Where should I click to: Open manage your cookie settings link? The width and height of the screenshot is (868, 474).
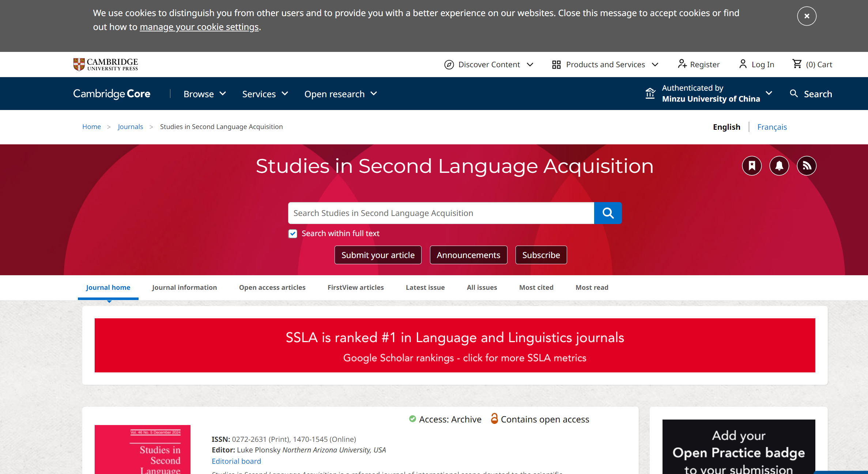[199, 27]
